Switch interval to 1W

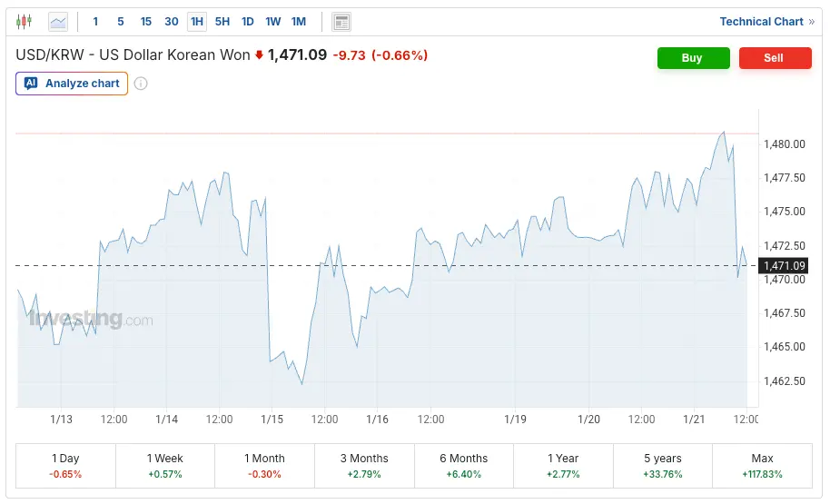[x=272, y=22]
